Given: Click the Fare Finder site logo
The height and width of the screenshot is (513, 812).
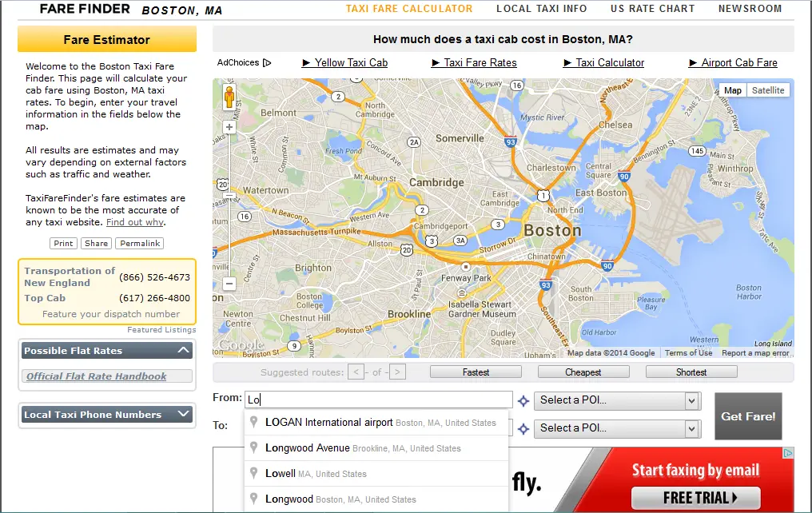Looking at the screenshot, I should tap(85, 9).
